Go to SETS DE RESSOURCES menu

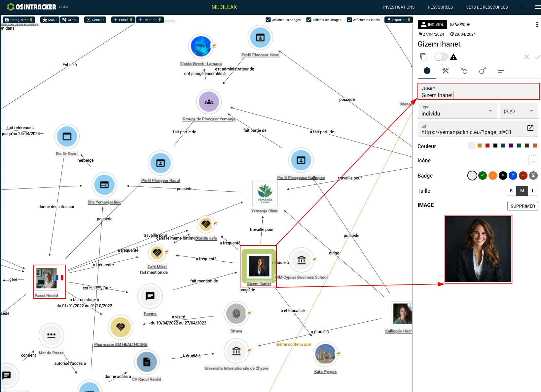click(x=487, y=7)
